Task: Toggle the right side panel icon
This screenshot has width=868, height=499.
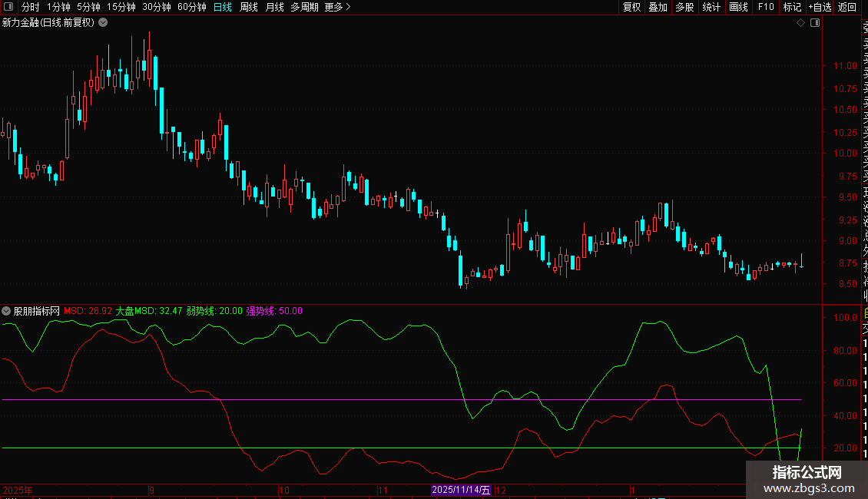Action: [x=815, y=23]
